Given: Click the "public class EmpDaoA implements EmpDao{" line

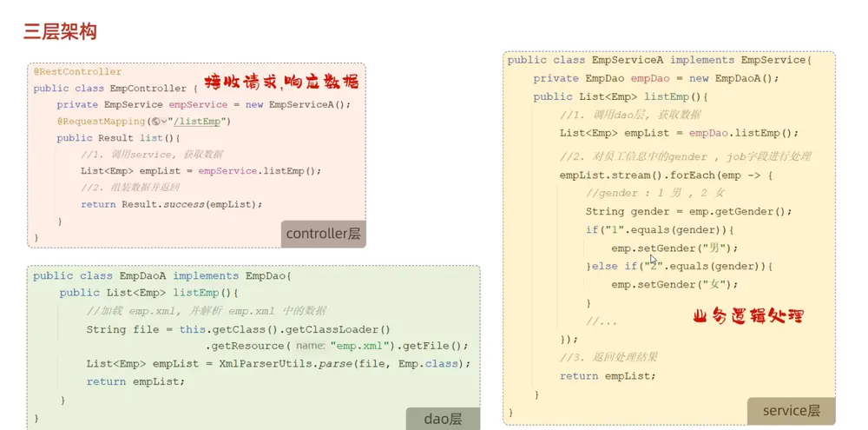Looking at the screenshot, I should 162,276.
